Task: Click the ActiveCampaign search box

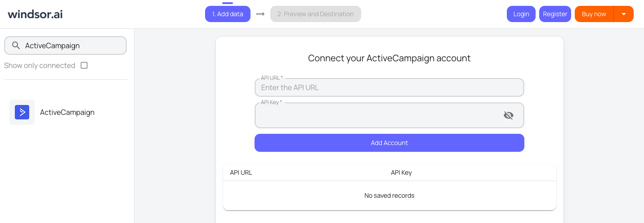Action: (72, 46)
